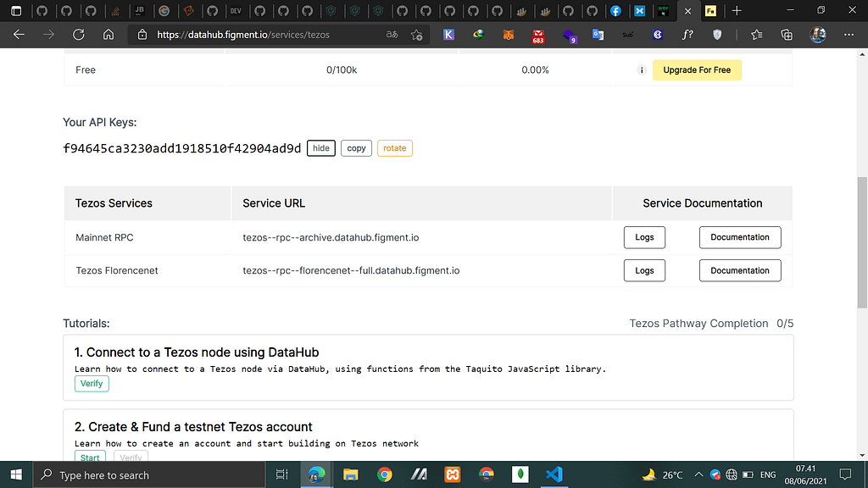This screenshot has width=868, height=488.
Task: Click the browser address bar URL
Action: point(243,34)
